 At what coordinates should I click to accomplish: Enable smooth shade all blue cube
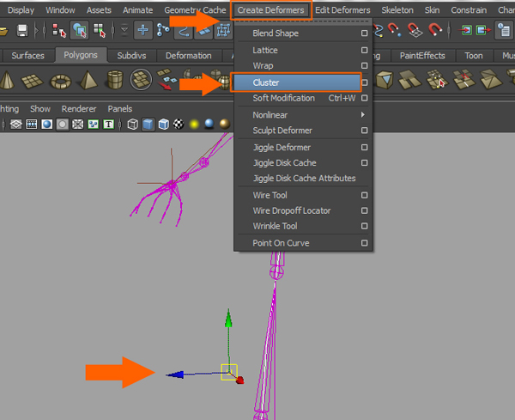(148, 125)
